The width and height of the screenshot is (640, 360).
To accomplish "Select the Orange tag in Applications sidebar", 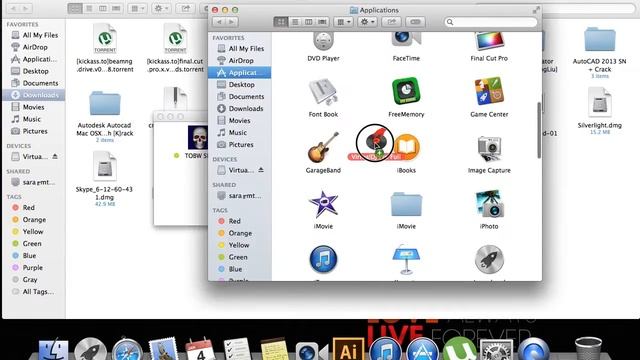I will click(240, 233).
